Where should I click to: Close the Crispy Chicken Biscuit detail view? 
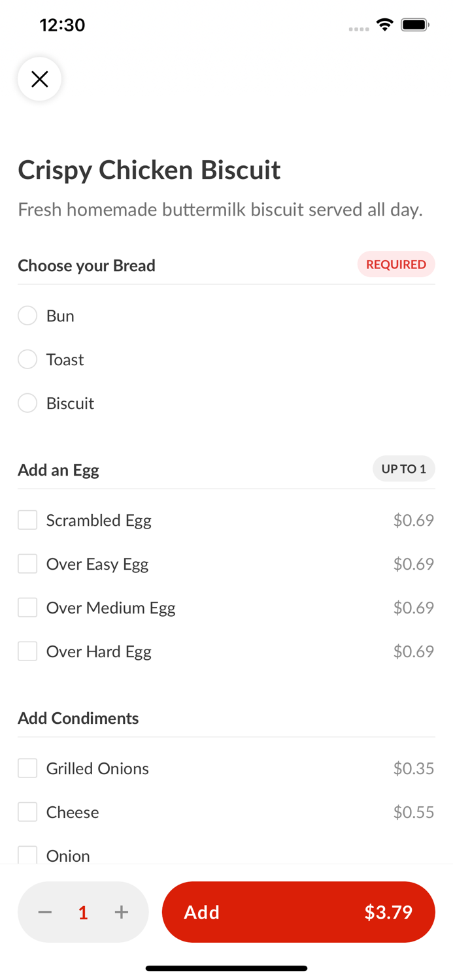click(39, 78)
